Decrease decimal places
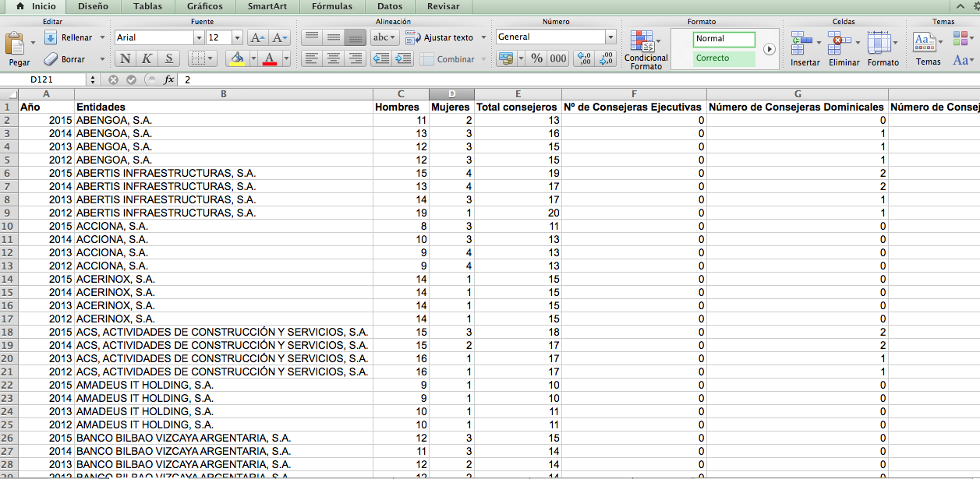Image resolution: width=980 pixels, height=479 pixels. pos(606,58)
